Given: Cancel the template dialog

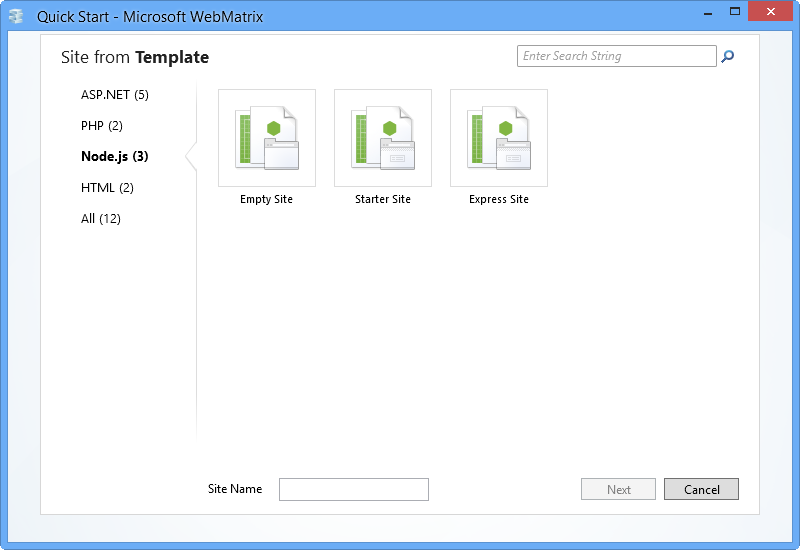Looking at the screenshot, I should (702, 489).
